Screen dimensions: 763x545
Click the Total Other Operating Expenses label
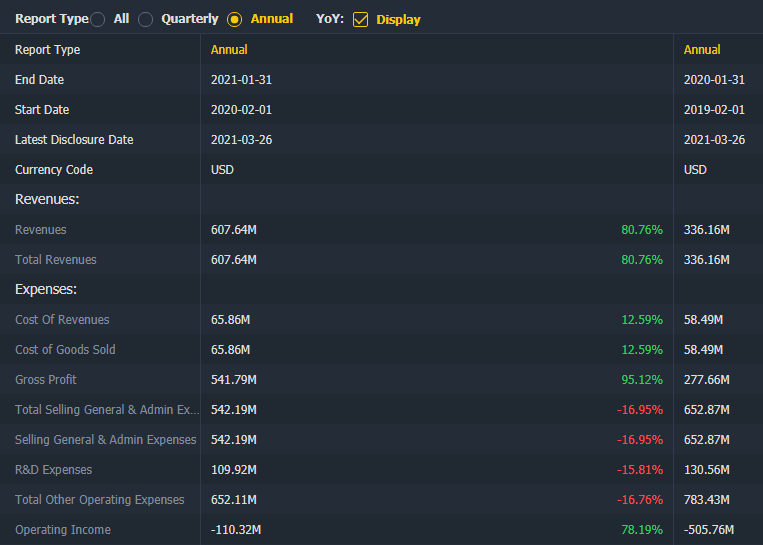(100, 500)
